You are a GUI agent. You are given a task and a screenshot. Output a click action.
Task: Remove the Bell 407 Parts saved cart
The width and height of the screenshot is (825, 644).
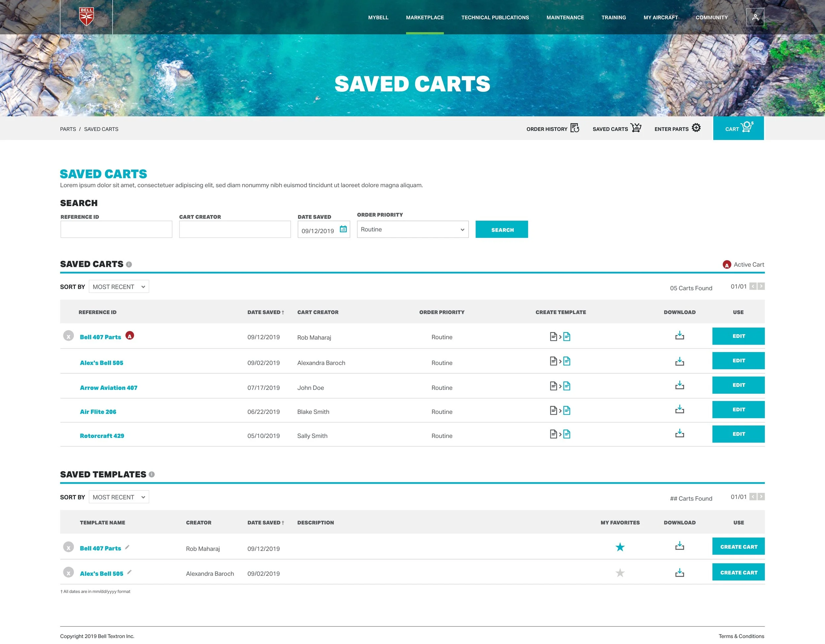pos(68,336)
